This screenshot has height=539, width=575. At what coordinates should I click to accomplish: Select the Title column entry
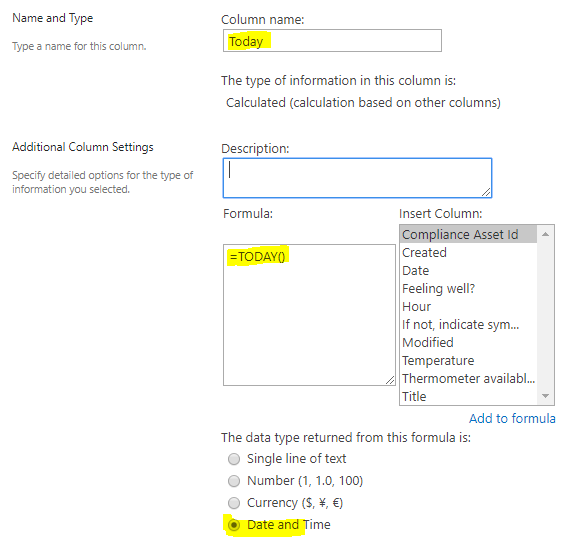(x=468, y=396)
